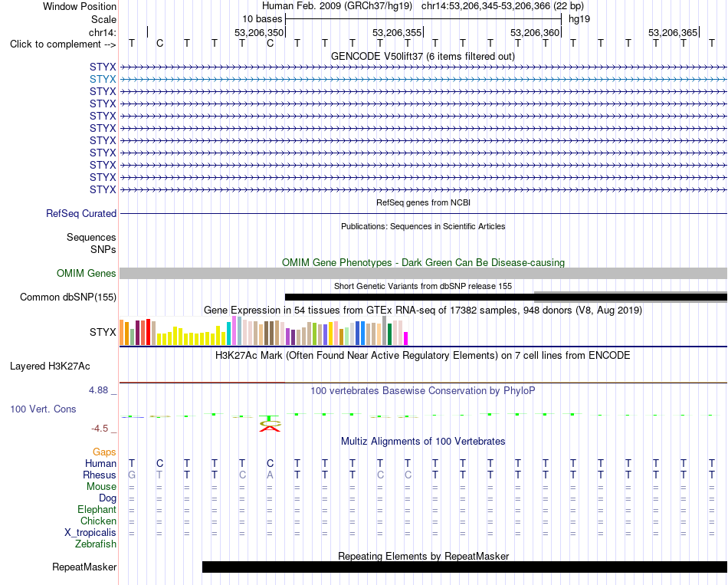Screen dimensions: 728x585
Task: Click the Common dbSNP(155) label
Action: point(67,297)
